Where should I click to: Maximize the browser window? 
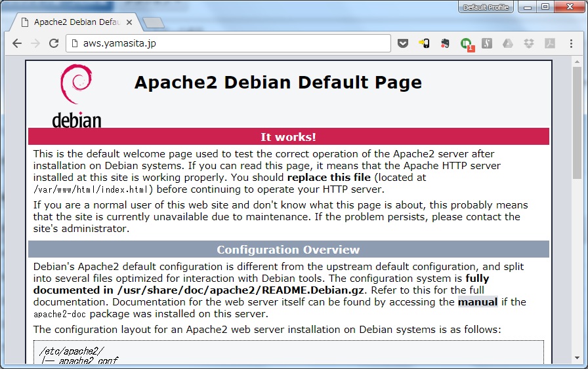545,7
